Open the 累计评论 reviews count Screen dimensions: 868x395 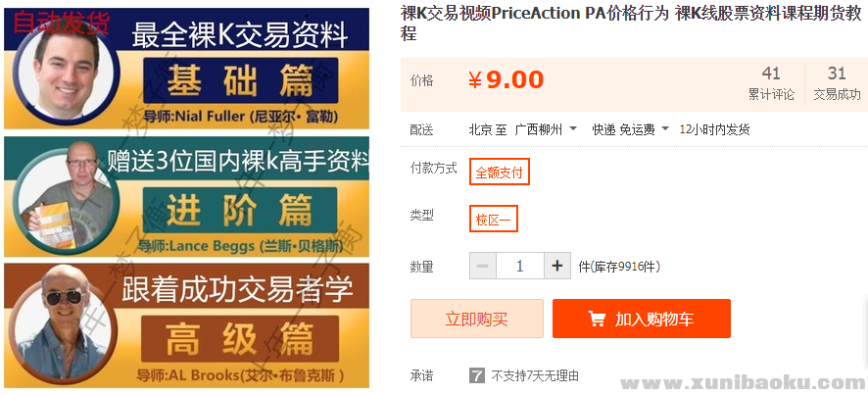point(771,83)
